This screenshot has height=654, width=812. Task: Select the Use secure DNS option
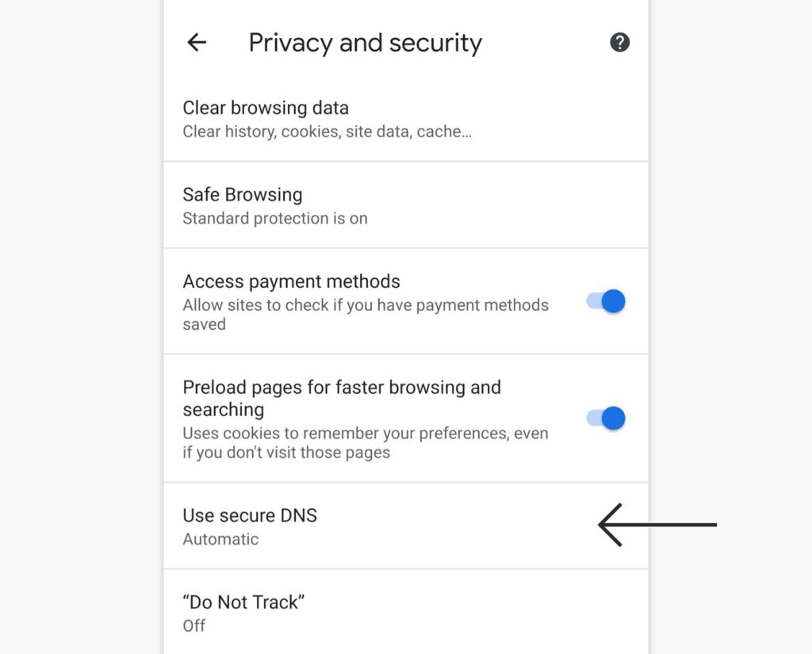250,515
